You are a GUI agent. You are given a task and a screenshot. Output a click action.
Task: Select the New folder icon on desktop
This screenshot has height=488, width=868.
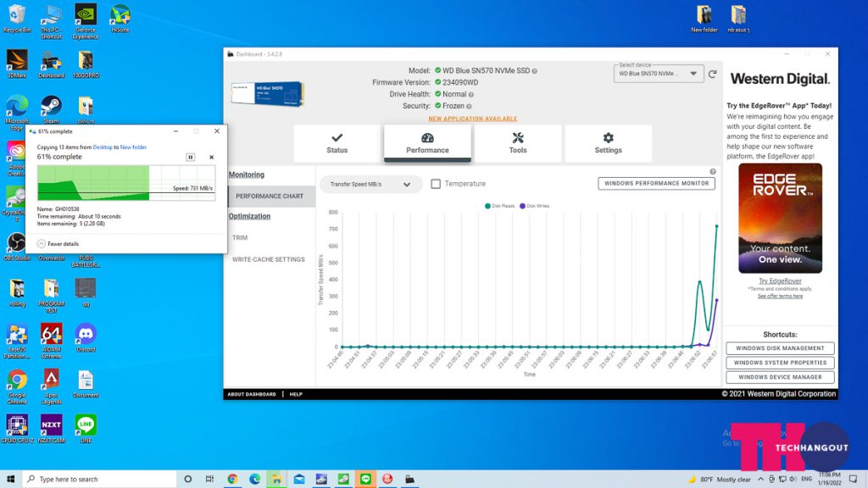click(704, 19)
